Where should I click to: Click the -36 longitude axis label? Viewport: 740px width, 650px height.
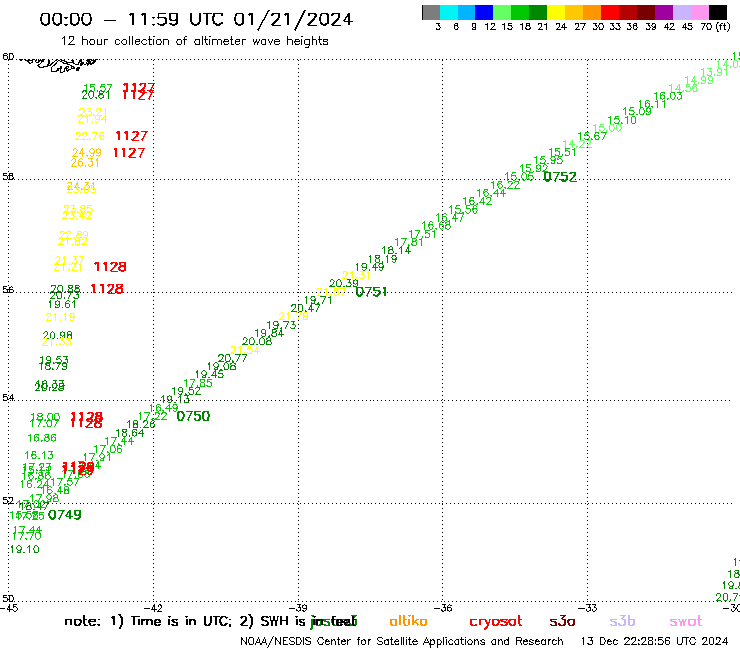(x=443, y=608)
